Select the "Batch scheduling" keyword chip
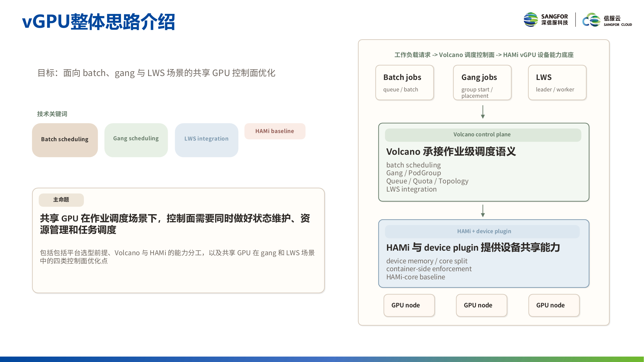Screen dimensions: 644x362 click(65, 140)
